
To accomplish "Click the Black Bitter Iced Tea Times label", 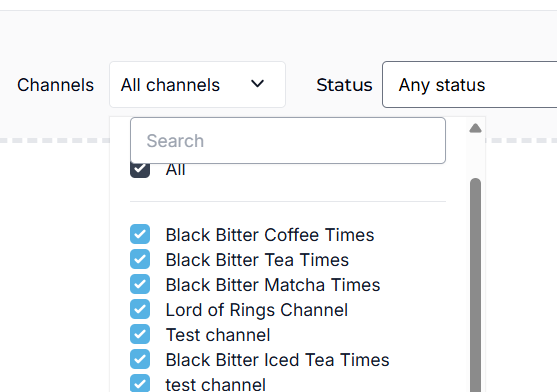I will (x=277, y=360).
